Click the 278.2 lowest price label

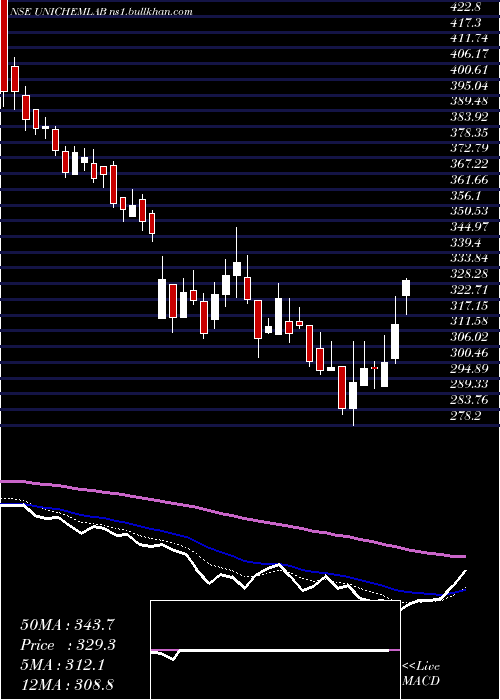click(467, 415)
